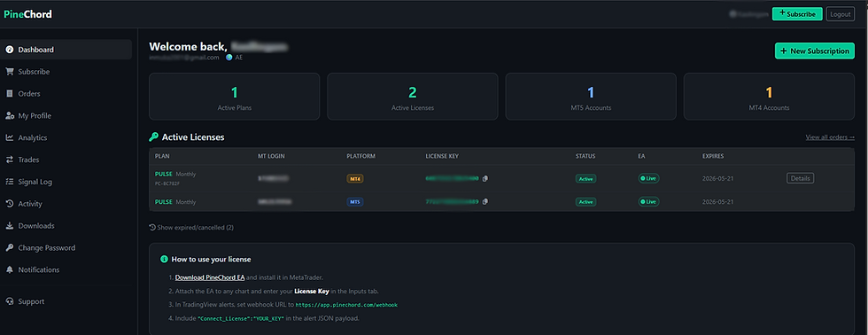The image size is (868, 335).
Task: Click the My Profile user icon
Action: 10,116
